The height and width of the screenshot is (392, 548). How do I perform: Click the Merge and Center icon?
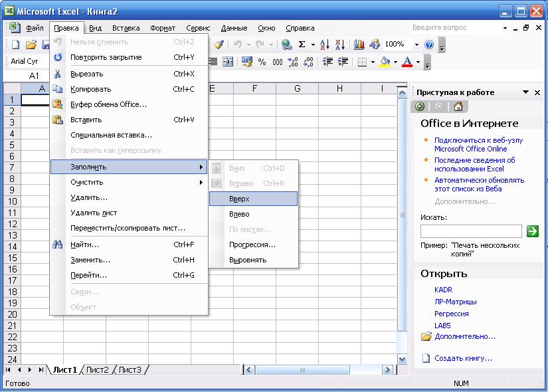point(228,62)
